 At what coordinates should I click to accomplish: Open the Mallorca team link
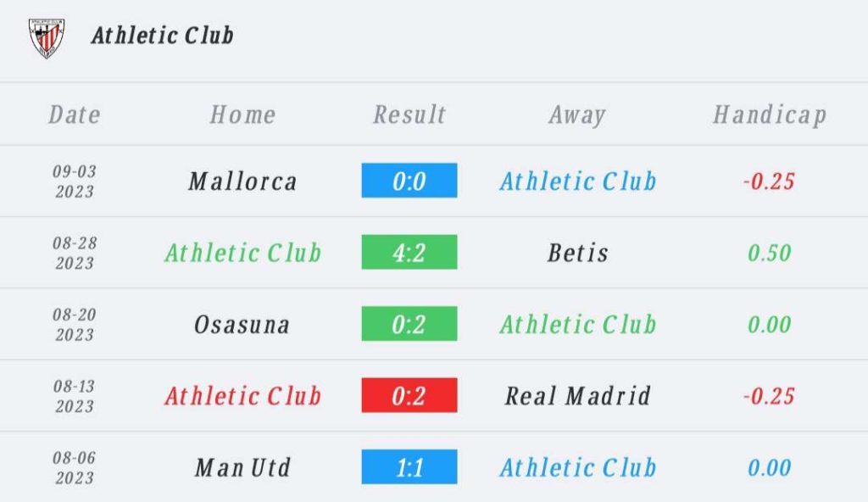coord(243,181)
